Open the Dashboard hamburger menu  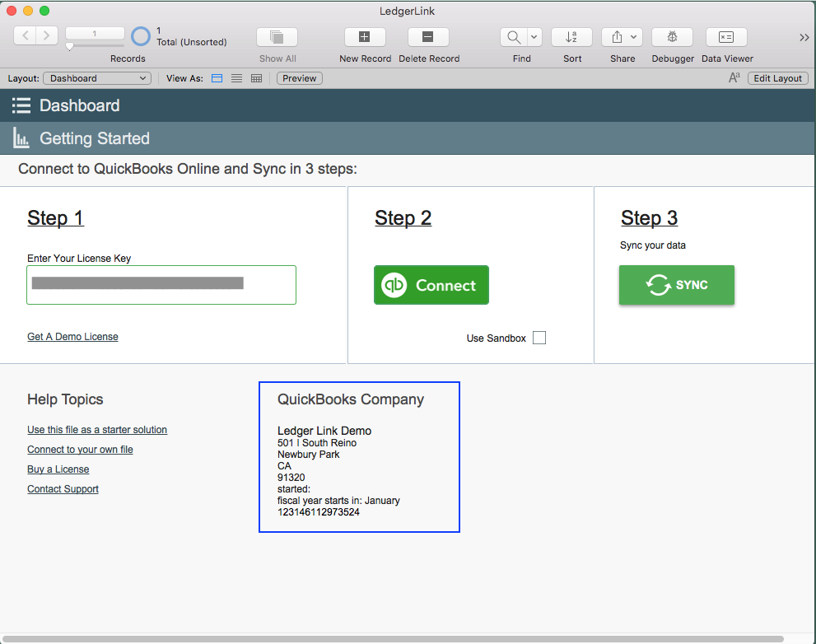tap(21, 105)
